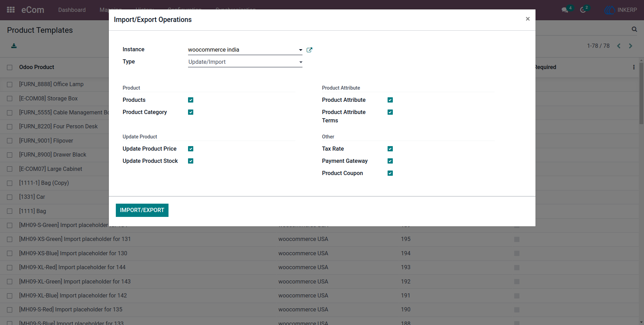The image size is (644, 325).
Task: Uncheck the Product Attribute checkbox
Action: [x=390, y=100]
